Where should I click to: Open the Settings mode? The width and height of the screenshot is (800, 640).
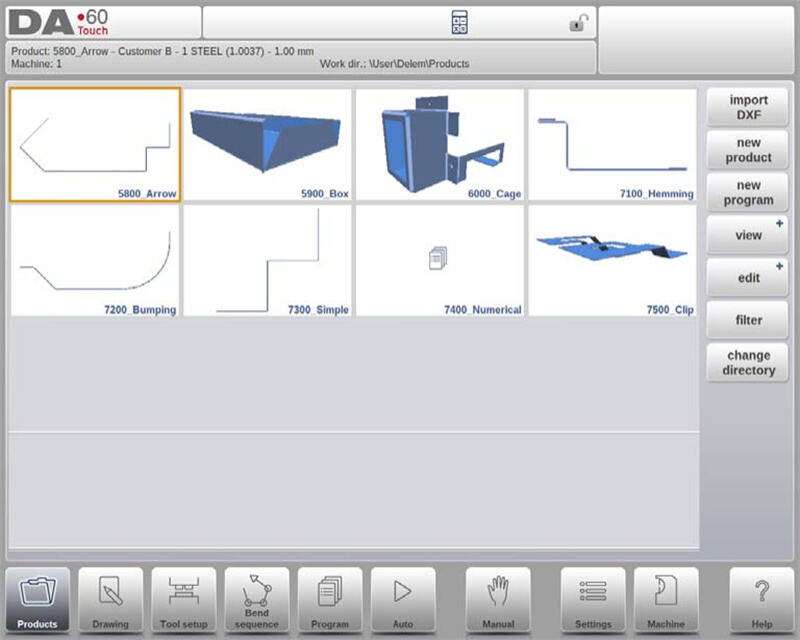coord(593,600)
